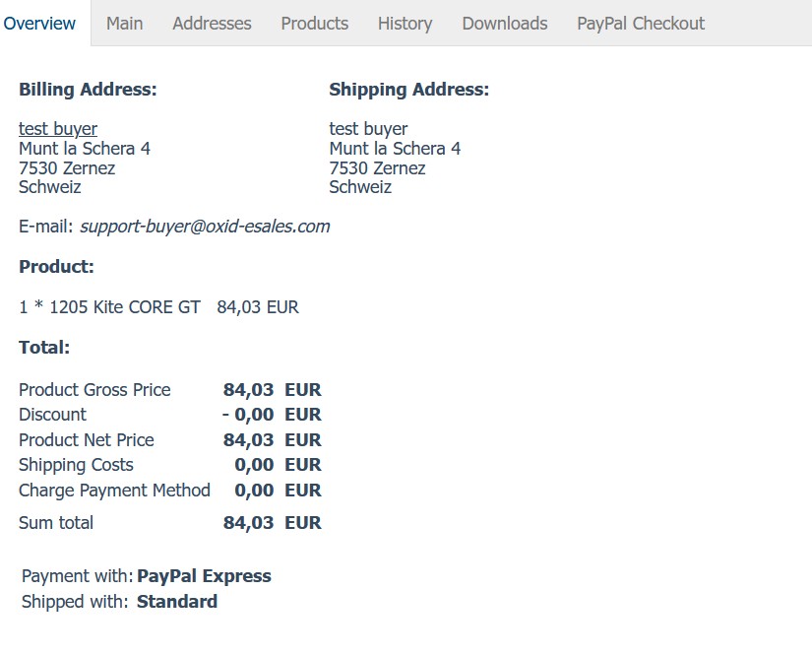Image resolution: width=812 pixels, height=656 pixels.
Task: Click the Product Net Price label
Action: pyautogui.click(x=87, y=440)
